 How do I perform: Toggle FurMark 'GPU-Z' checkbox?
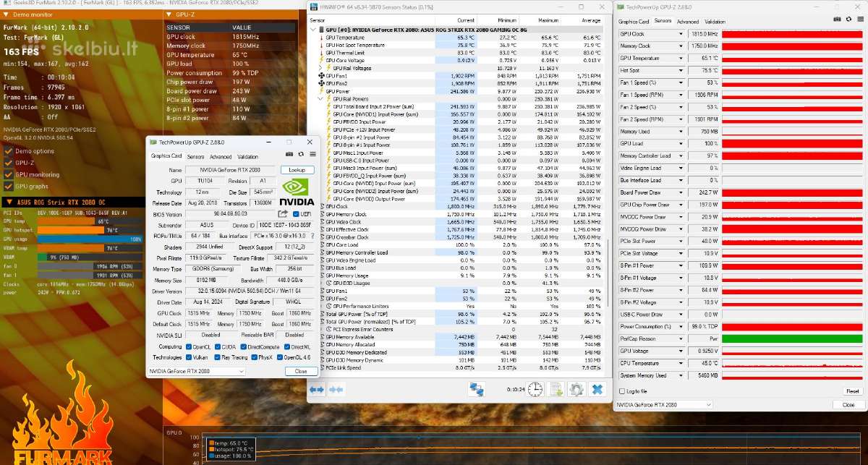[x=9, y=163]
